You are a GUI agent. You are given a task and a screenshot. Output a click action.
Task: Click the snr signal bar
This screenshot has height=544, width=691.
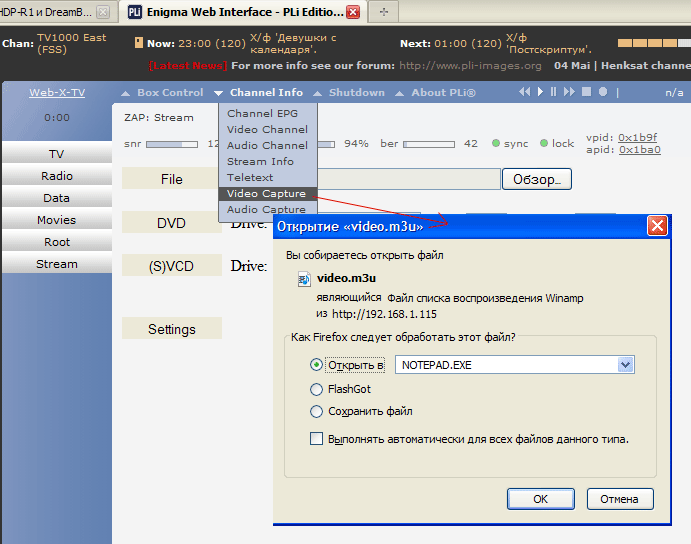(x=172, y=144)
